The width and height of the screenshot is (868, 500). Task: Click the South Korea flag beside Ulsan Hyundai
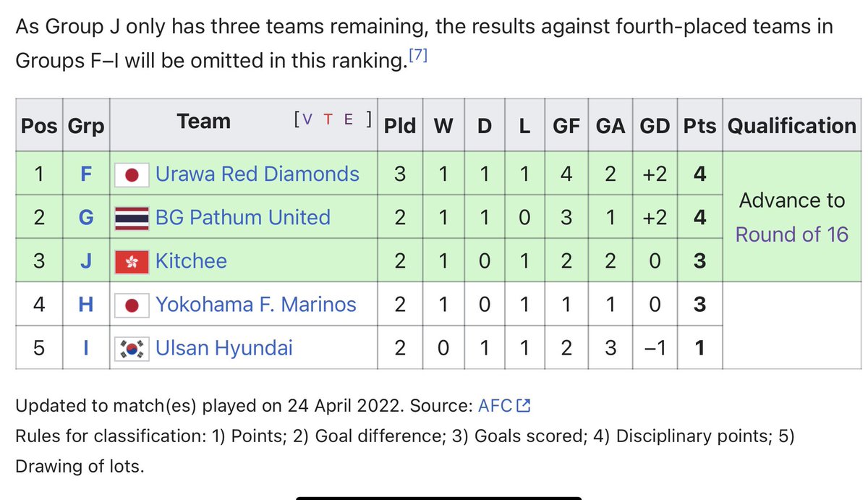(x=132, y=349)
